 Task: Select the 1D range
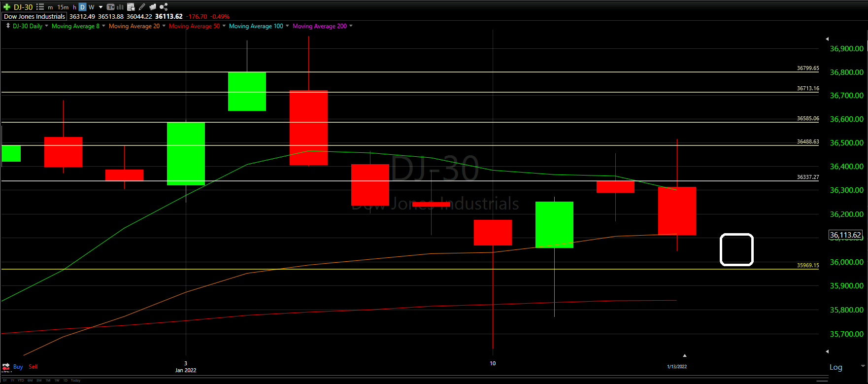pyautogui.click(x=66, y=381)
